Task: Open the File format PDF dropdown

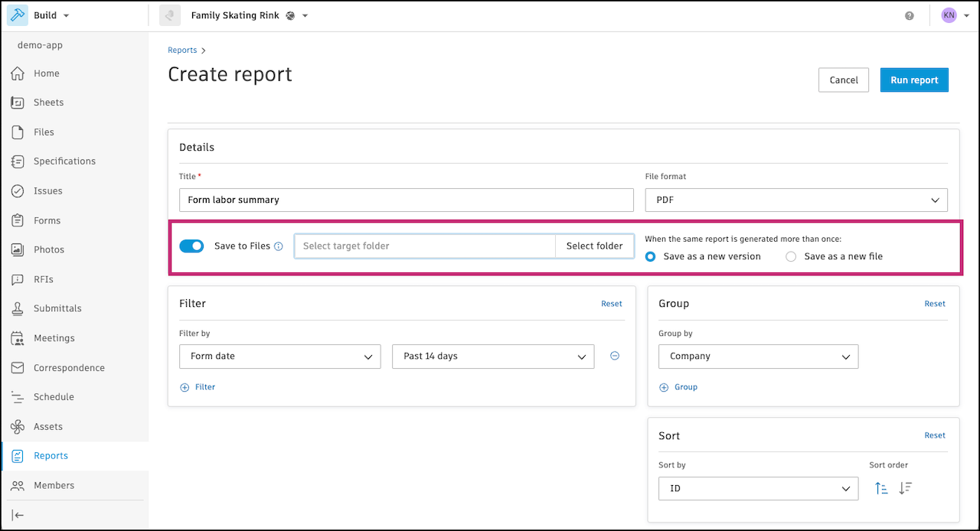Action: 796,200
